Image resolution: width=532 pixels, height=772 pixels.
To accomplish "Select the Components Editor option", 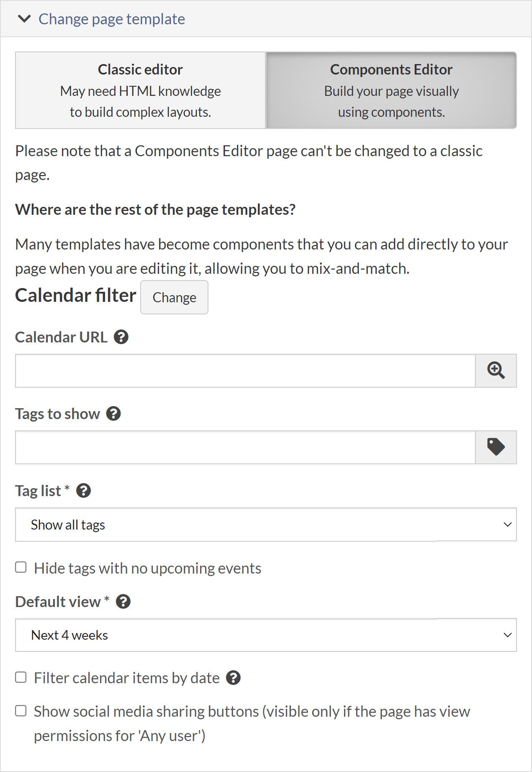I will point(391,90).
